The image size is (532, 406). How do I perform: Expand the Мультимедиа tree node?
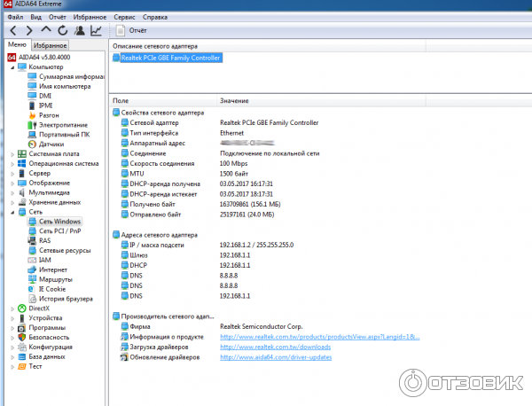[12, 193]
